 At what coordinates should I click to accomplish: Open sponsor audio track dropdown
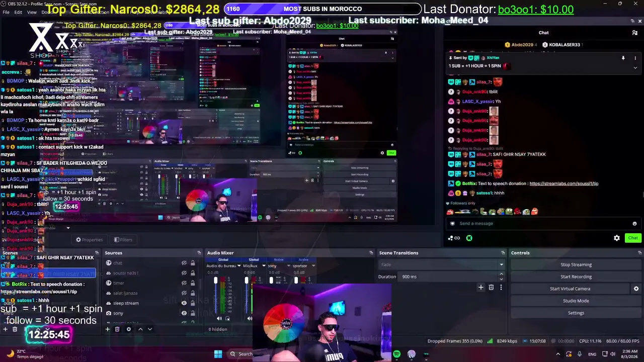click(x=313, y=266)
